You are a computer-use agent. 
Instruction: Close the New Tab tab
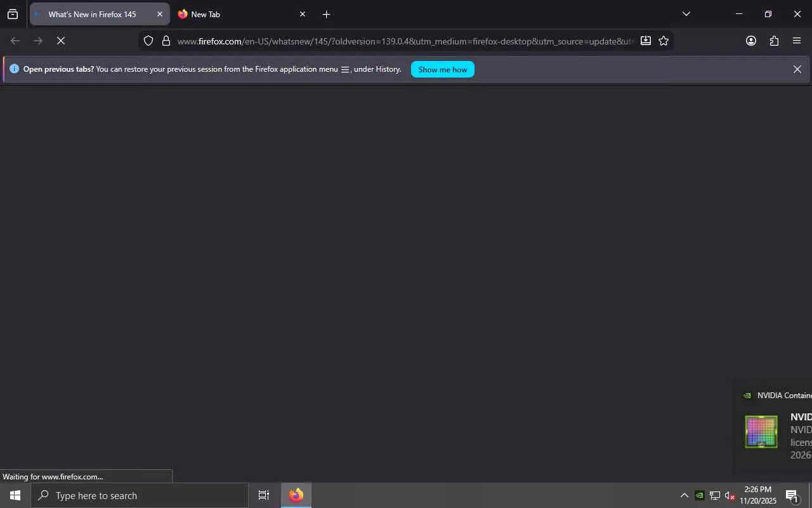[303, 14]
